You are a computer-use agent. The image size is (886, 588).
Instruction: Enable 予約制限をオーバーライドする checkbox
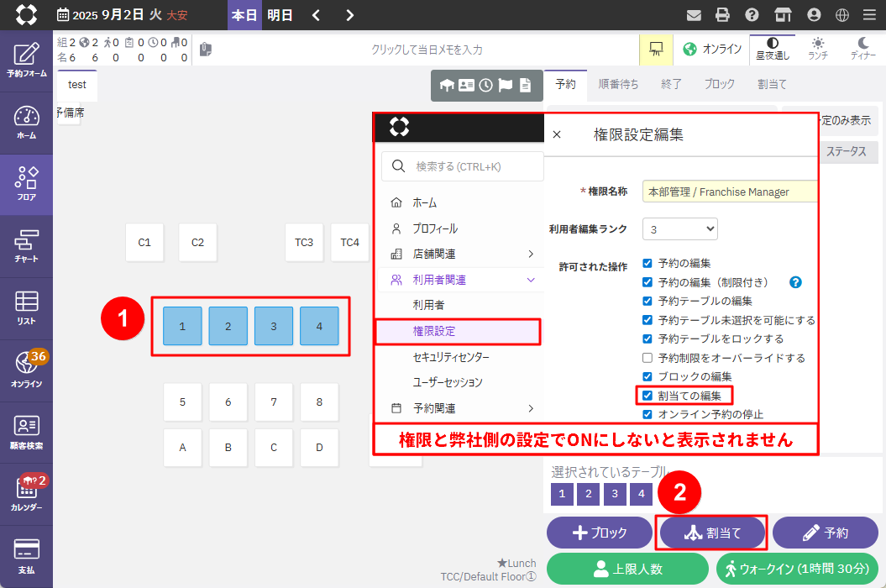click(x=647, y=358)
